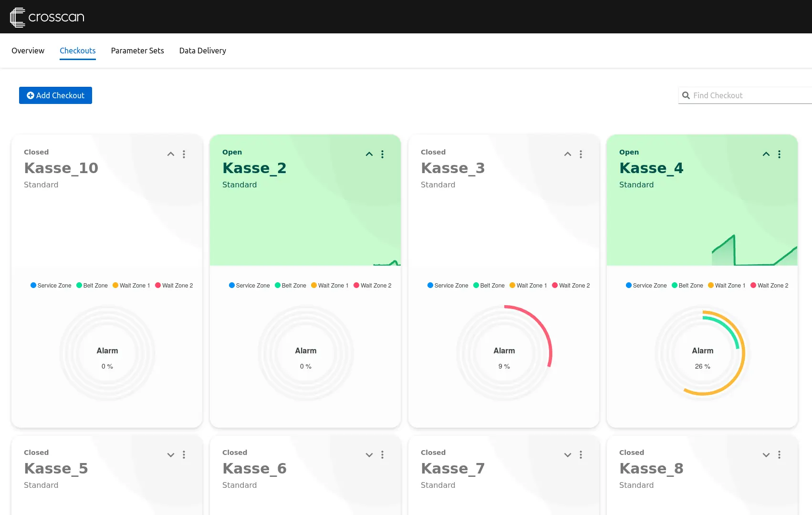This screenshot has width=812, height=515.
Task: Focus the Find Checkout search field
Action: click(749, 95)
